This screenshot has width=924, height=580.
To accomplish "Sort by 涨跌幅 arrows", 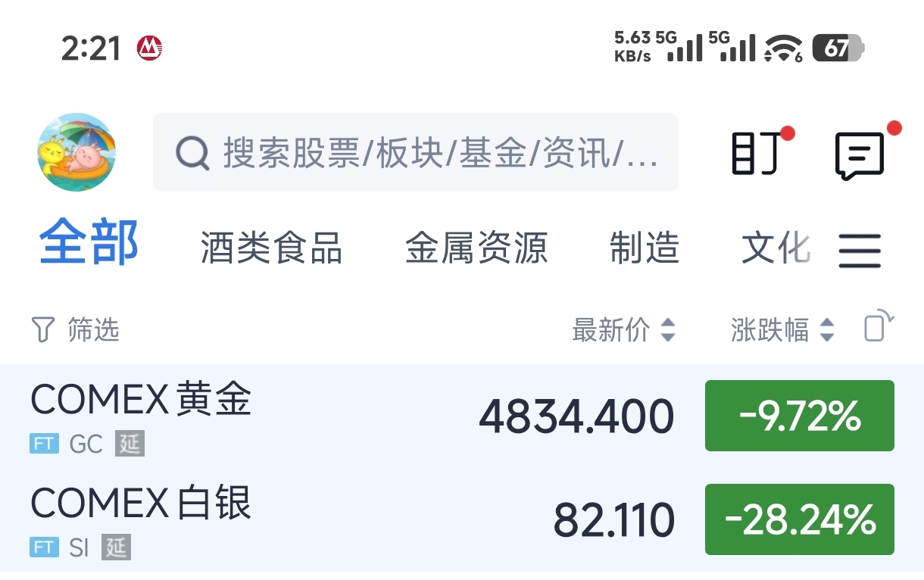I will point(827,330).
